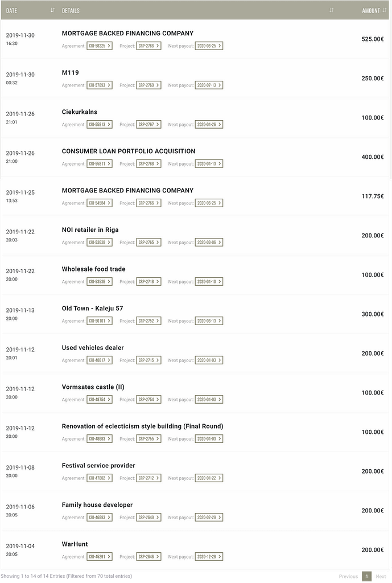Open agreement CRI-50101 for Old Town Kaleju
Image resolution: width=392 pixels, height=583 pixels.
click(100, 321)
